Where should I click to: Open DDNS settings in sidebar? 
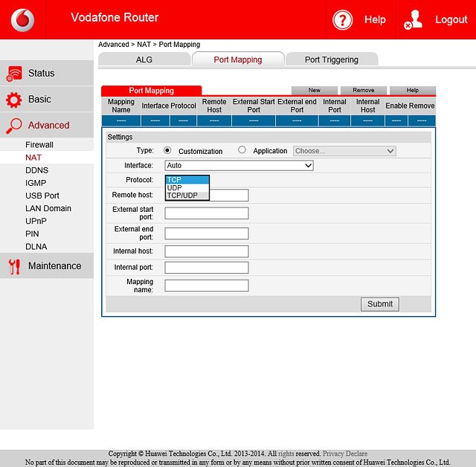36,170
